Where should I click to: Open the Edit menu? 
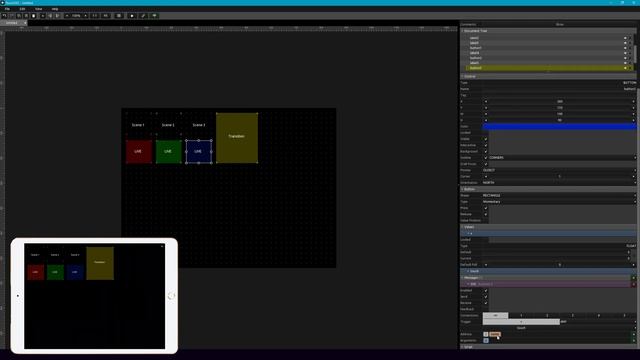22,9
